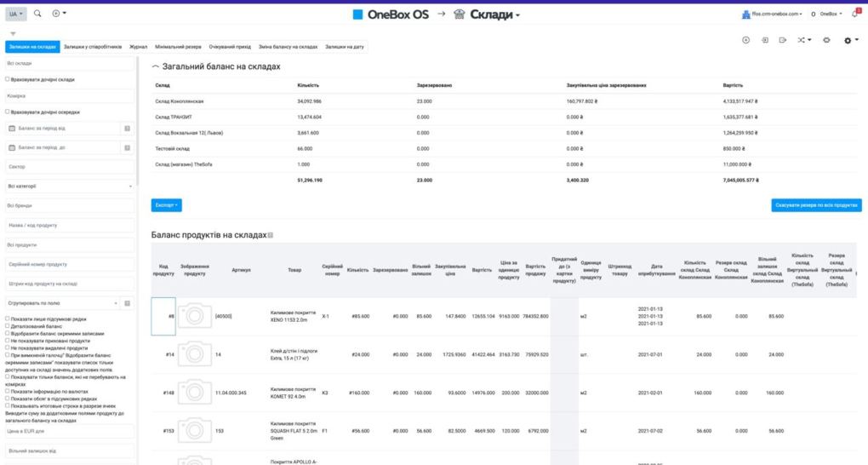Click the gear settings icon
Viewport: 868px width, 465px height.
click(848, 40)
